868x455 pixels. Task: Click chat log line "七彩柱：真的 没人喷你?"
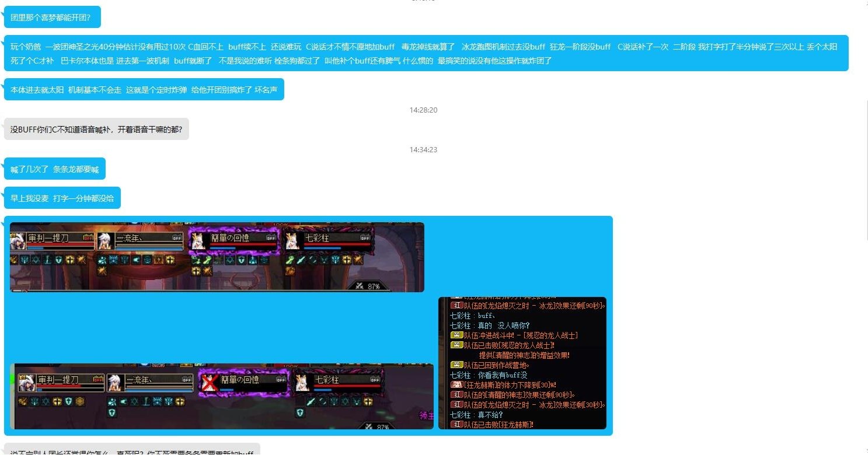pos(490,325)
